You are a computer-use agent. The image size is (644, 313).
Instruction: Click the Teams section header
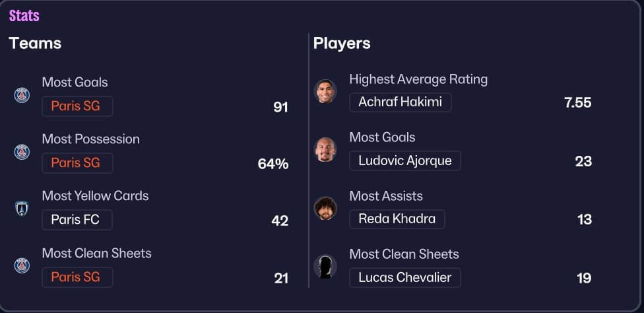(36, 44)
